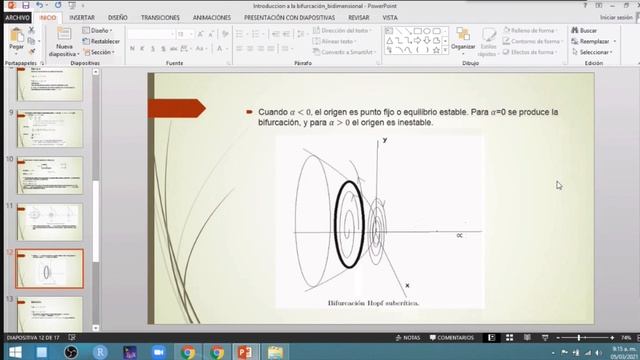Switch to the DISEÑO tab
The height and width of the screenshot is (360, 640).
[x=118, y=18]
